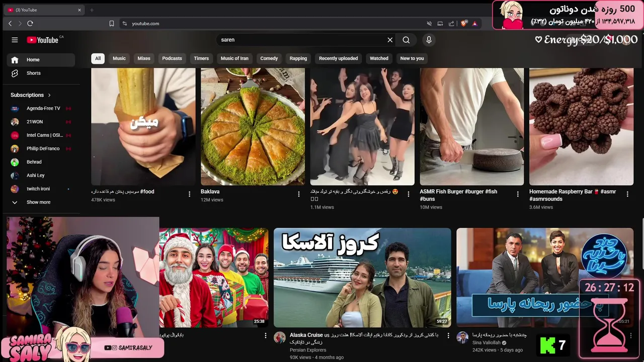The height and width of the screenshot is (362, 644).
Task: Click the share page icon in address bar
Action: [x=451, y=23]
